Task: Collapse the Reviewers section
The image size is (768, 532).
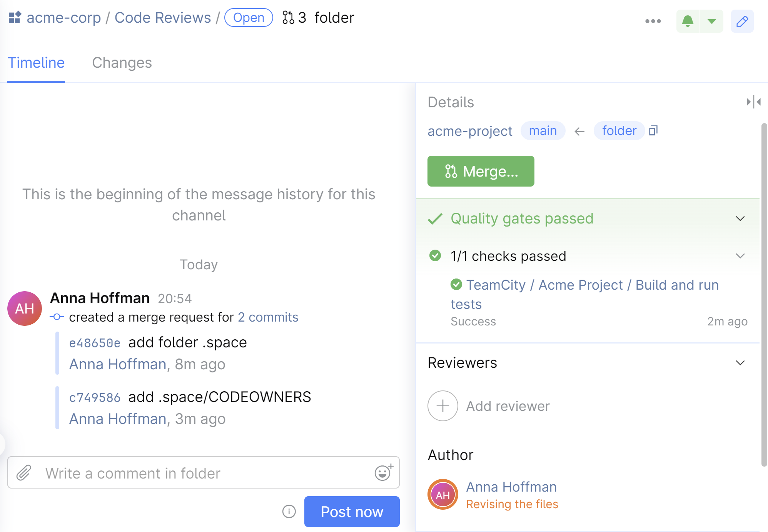Action: coord(740,363)
